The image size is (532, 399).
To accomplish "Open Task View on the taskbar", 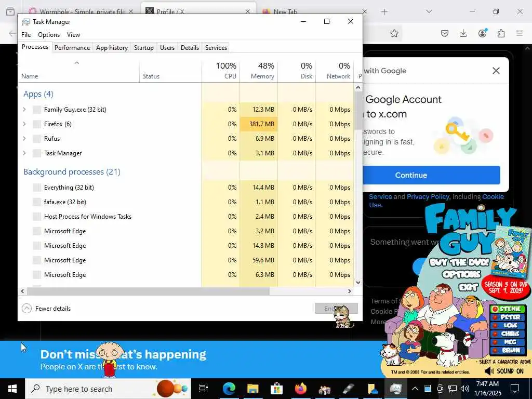I will 203,389.
